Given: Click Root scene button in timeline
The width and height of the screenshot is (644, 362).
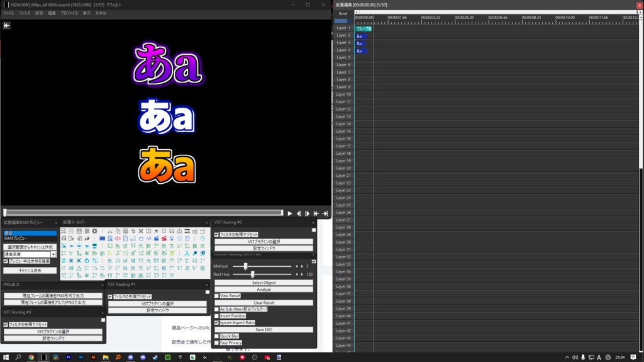Looking at the screenshot, I should 343,14.
